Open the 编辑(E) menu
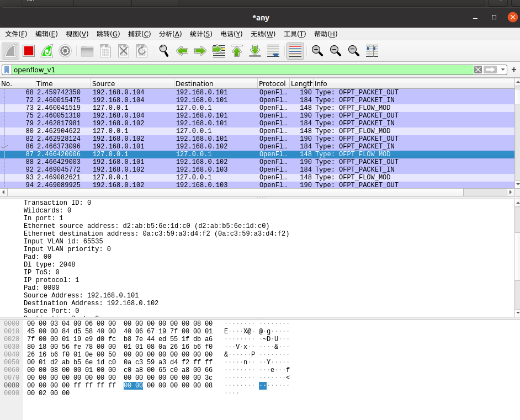 (x=46, y=34)
